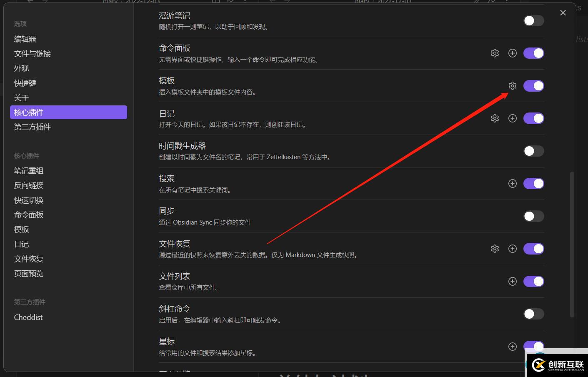Disable the 搜索 plugin toggle
The height and width of the screenshot is (377, 588).
point(534,184)
